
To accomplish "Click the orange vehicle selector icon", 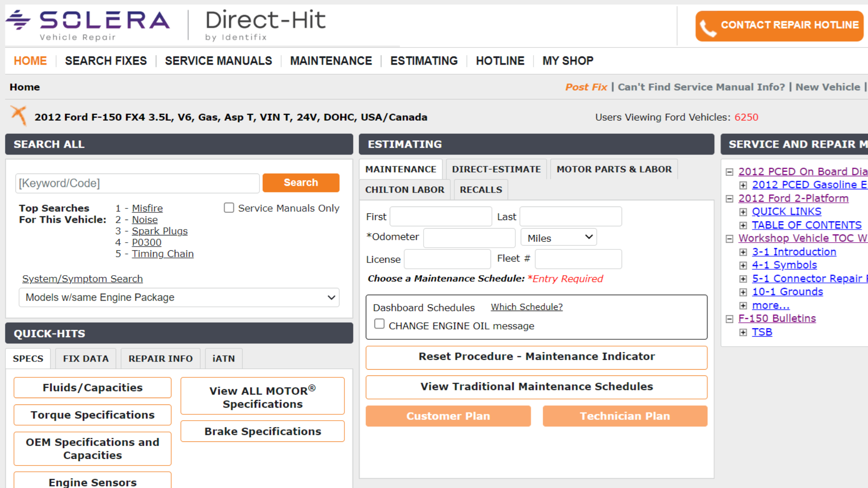I will click(x=19, y=116).
